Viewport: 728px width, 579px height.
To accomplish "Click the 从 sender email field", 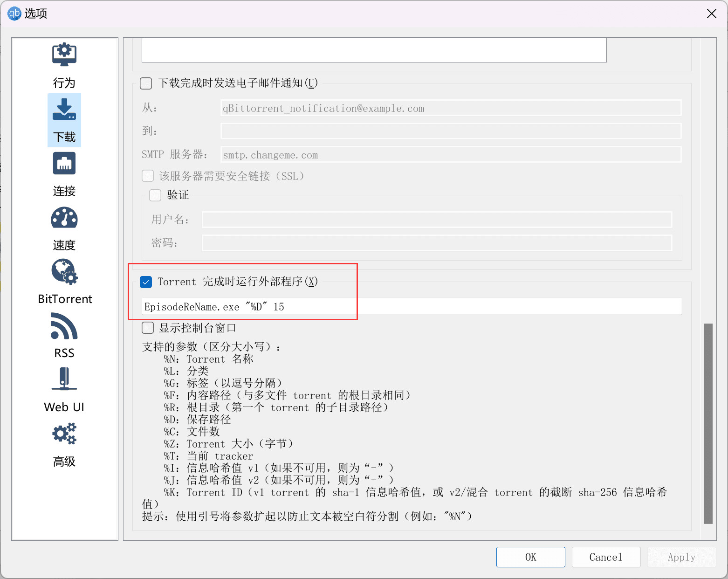I will tap(451, 108).
